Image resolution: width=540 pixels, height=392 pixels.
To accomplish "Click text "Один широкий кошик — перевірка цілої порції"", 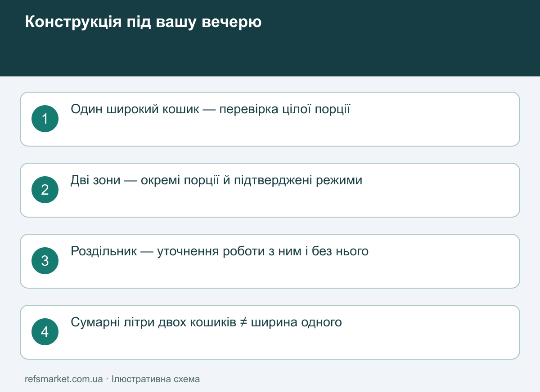I will click(x=211, y=109).
